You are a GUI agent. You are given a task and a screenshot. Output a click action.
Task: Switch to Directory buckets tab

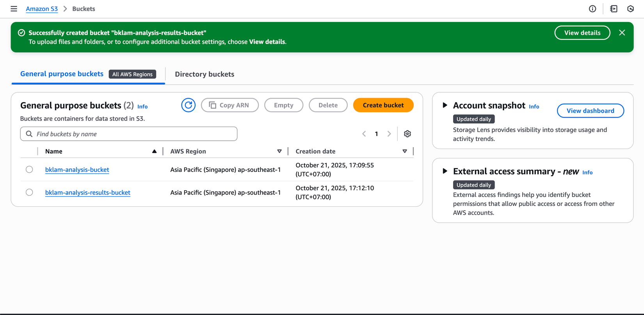click(205, 74)
